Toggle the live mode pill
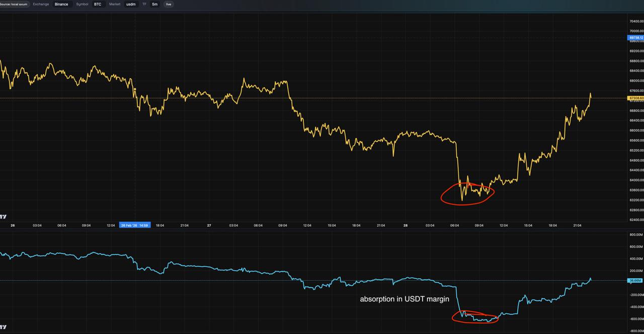The height and width of the screenshot is (334, 644). 169,4
